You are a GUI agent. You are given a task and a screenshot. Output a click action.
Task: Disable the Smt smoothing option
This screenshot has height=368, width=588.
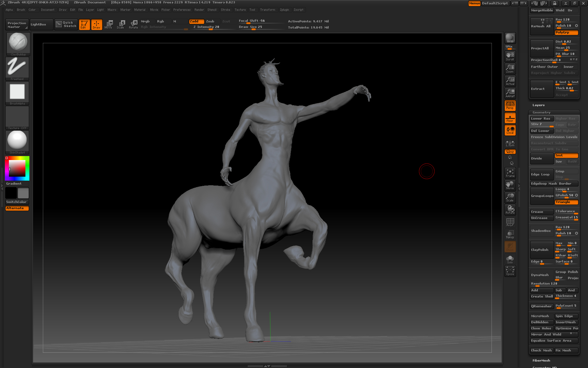pos(566,155)
